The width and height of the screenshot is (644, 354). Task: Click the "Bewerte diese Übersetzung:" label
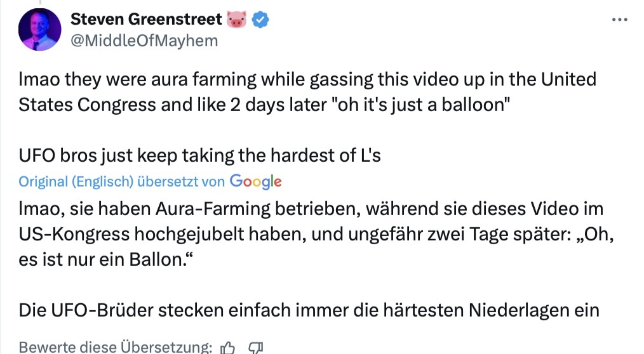115,347
